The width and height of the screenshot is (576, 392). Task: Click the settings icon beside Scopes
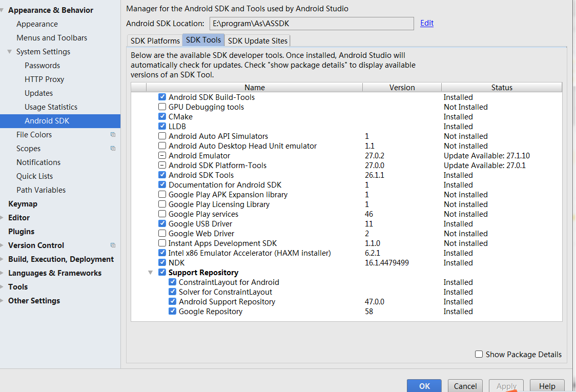[x=112, y=148]
